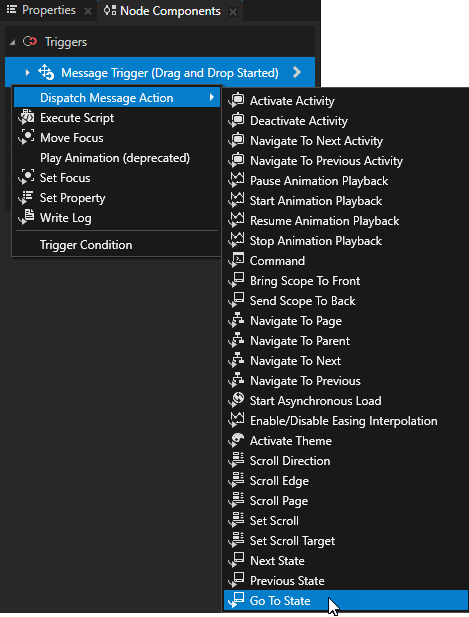Click the Bring Scope To Front icon

click(237, 281)
